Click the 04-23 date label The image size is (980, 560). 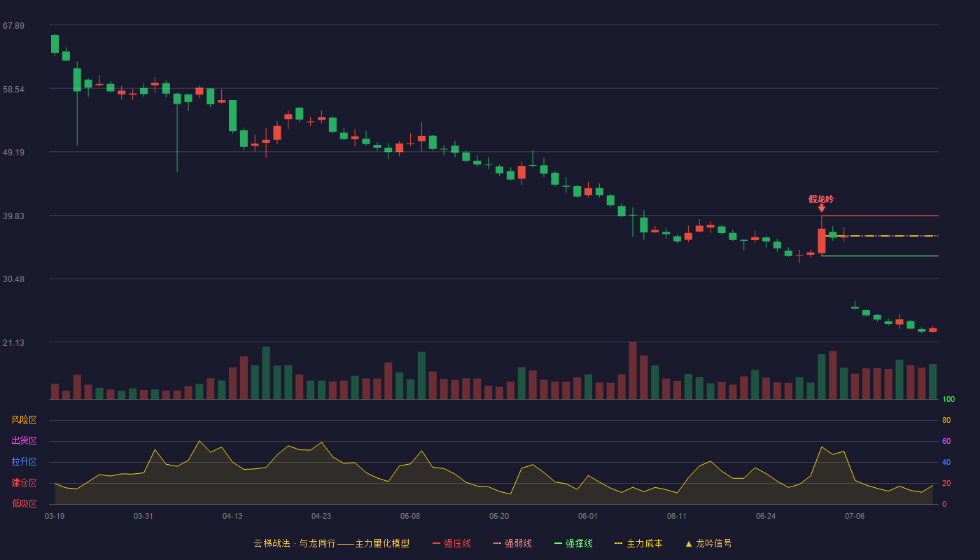(x=321, y=516)
